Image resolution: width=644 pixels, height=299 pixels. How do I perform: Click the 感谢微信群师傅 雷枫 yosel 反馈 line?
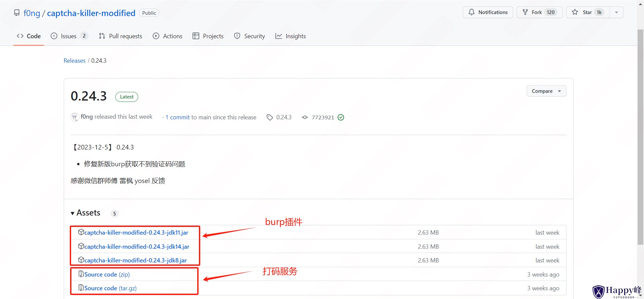[118, 181]
